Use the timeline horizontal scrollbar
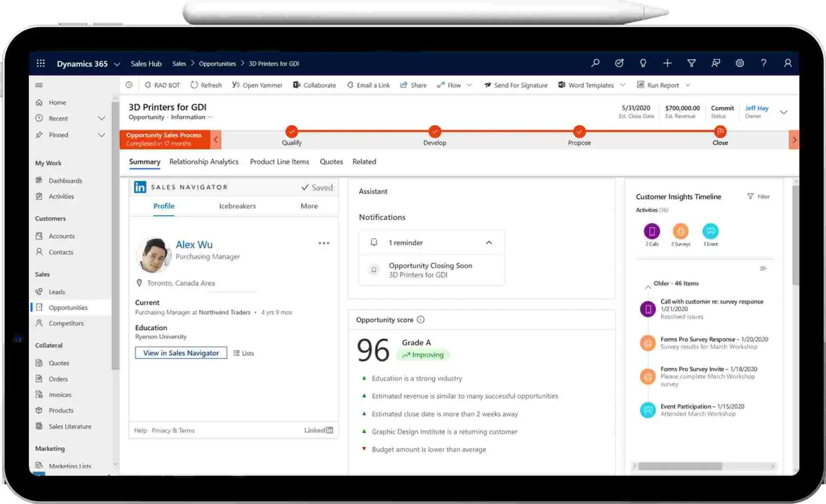826x504 pixels. click(680, 466)
